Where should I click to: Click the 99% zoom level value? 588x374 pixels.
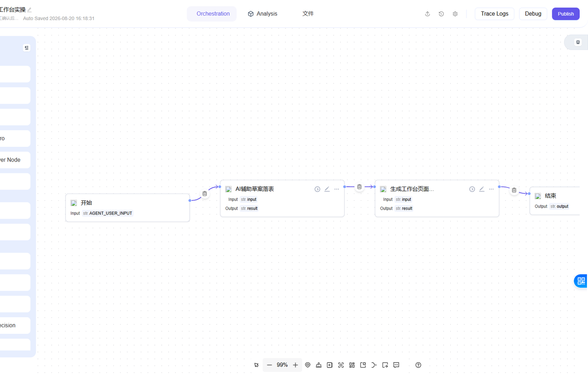282,365
